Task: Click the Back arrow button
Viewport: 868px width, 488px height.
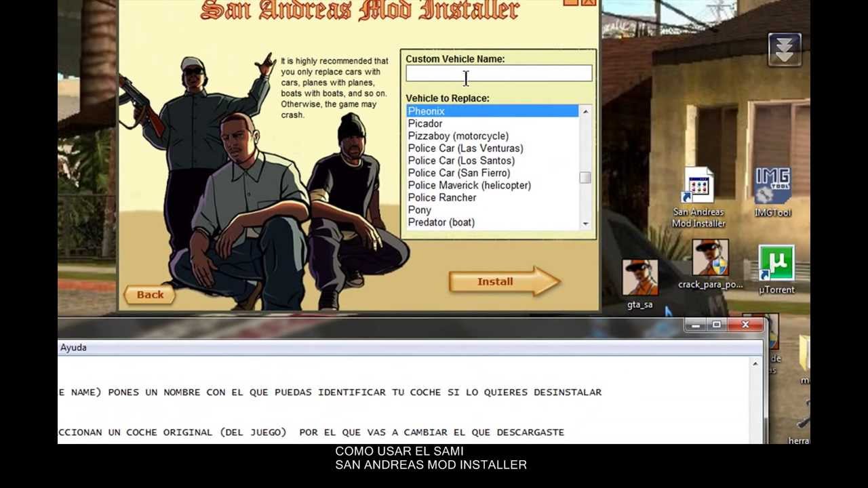Action: 149,294
